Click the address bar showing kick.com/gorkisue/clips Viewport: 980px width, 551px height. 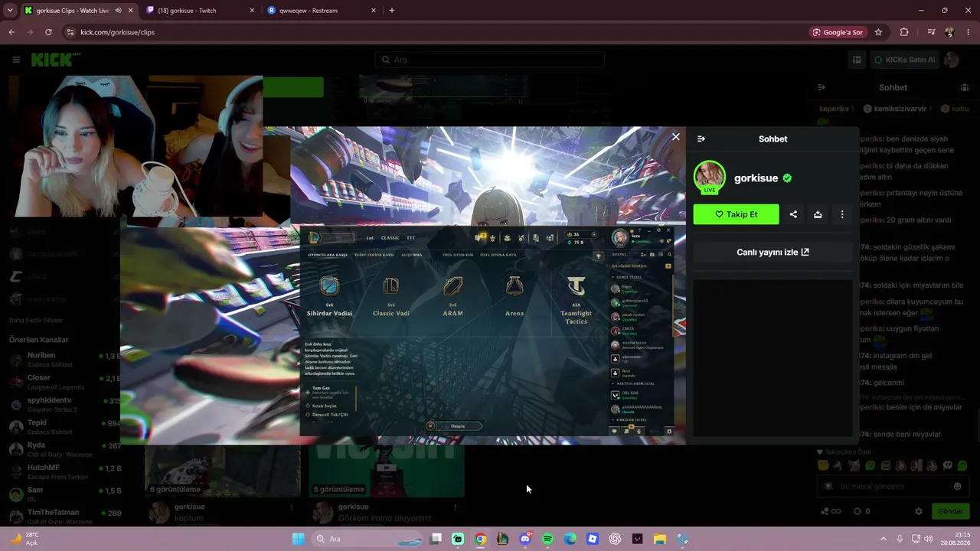tap(117, 32)
